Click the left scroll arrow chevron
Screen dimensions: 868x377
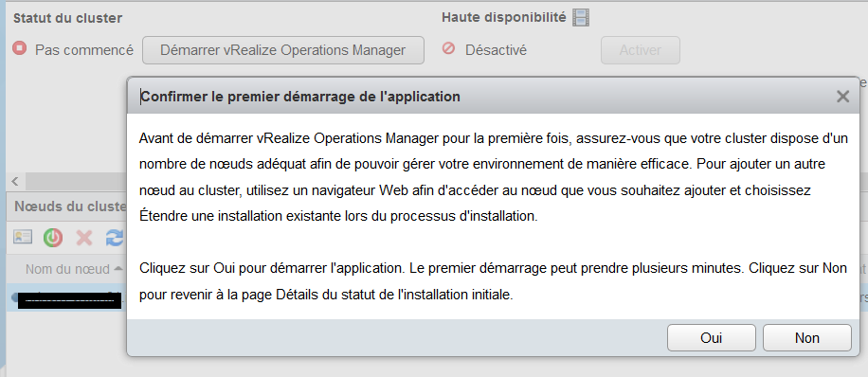[x=15, y=181]
